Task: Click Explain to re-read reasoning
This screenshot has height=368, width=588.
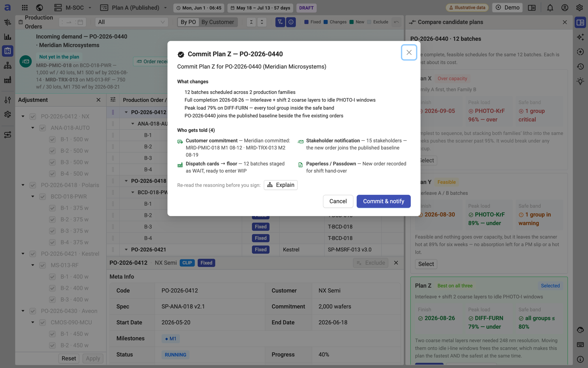Action: (x=281, y=185)
